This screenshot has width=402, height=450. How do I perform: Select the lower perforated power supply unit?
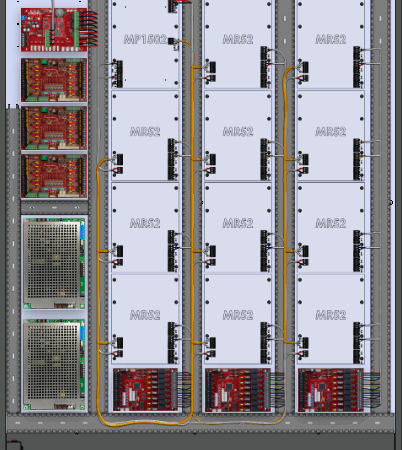coord(54,364)
